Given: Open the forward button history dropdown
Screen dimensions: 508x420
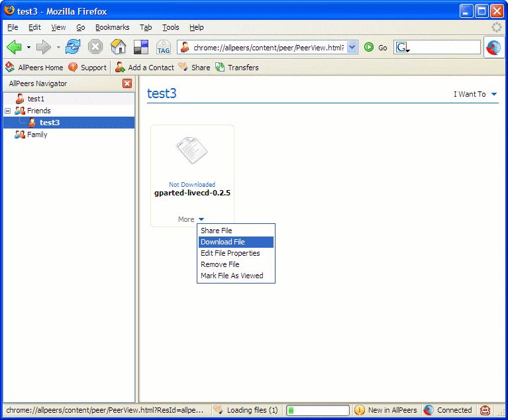Looking at the screenshot, I should (58, 47).
